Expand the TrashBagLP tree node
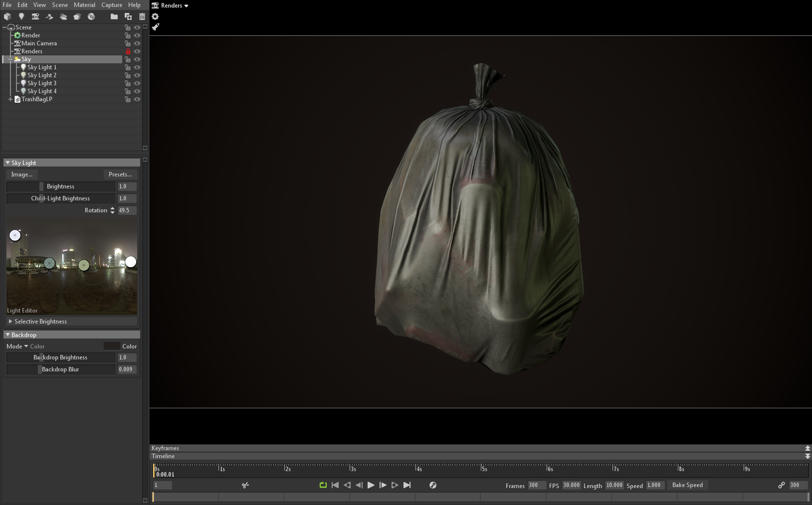 coord(10,99)
